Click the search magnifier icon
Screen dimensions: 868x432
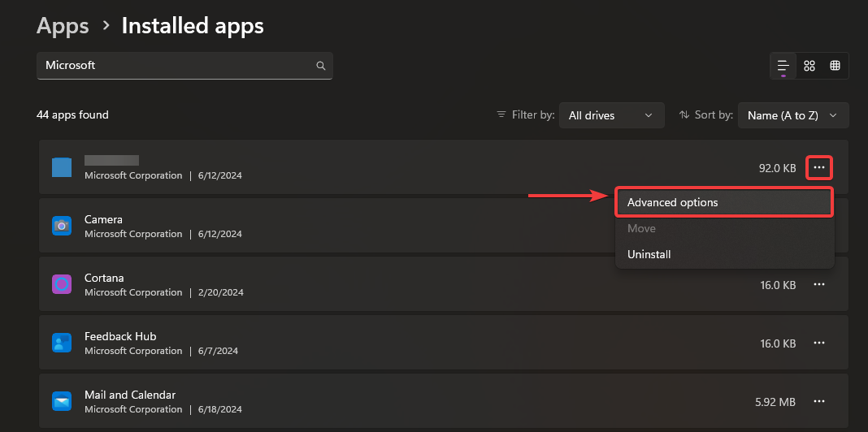coord(321,66)
